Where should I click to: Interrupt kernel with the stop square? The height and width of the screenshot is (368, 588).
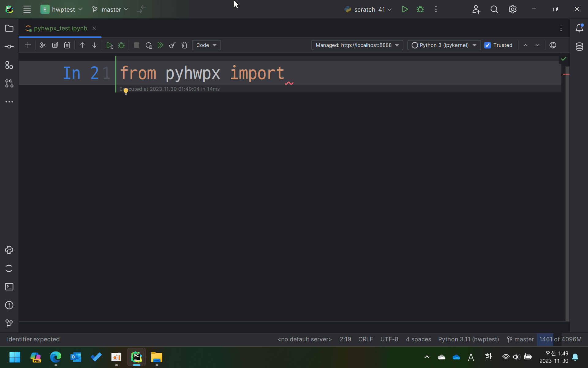(x=137, y=45)
